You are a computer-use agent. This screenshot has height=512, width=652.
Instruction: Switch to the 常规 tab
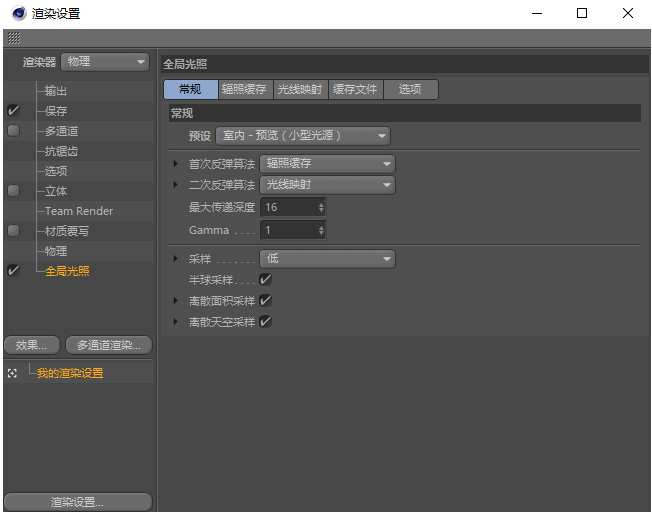point(191,89)
